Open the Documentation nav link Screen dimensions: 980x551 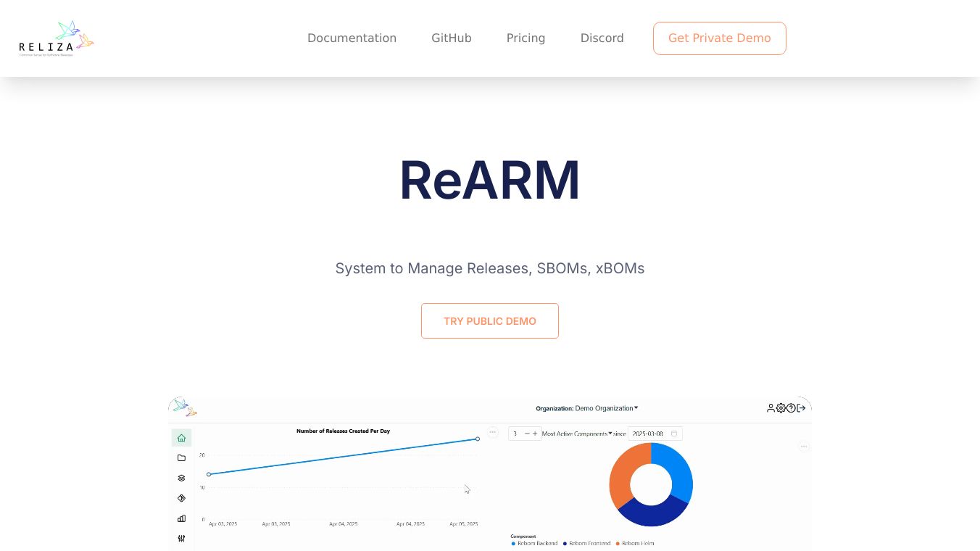point(352,38)
